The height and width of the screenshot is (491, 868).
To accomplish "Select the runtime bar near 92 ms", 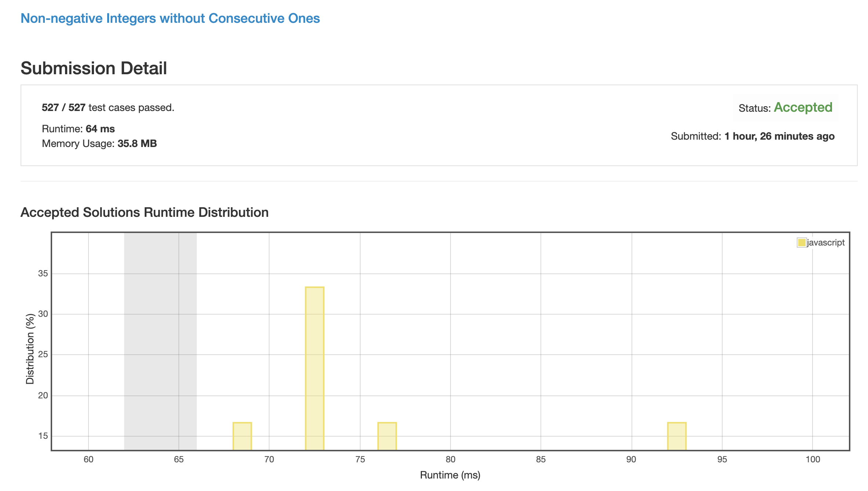I will tap(677, 436).
